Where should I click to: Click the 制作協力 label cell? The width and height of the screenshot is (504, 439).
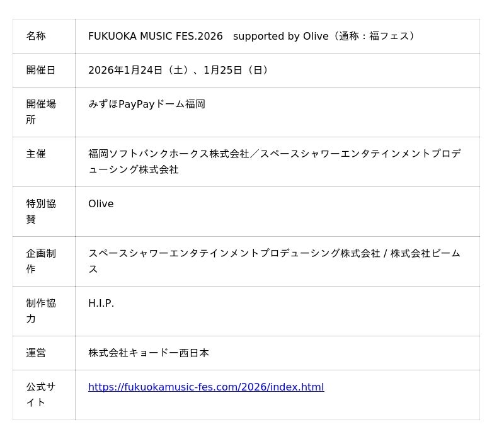pos(41,311)
